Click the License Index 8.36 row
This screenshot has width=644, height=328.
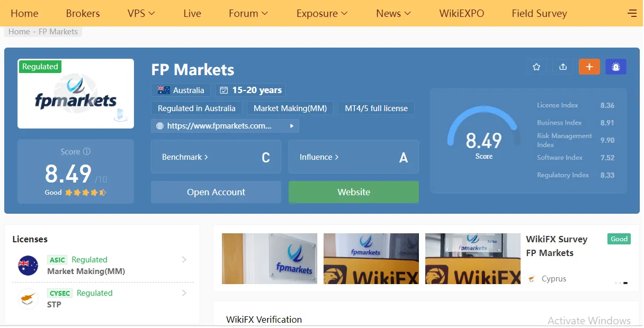coord(576,105)
